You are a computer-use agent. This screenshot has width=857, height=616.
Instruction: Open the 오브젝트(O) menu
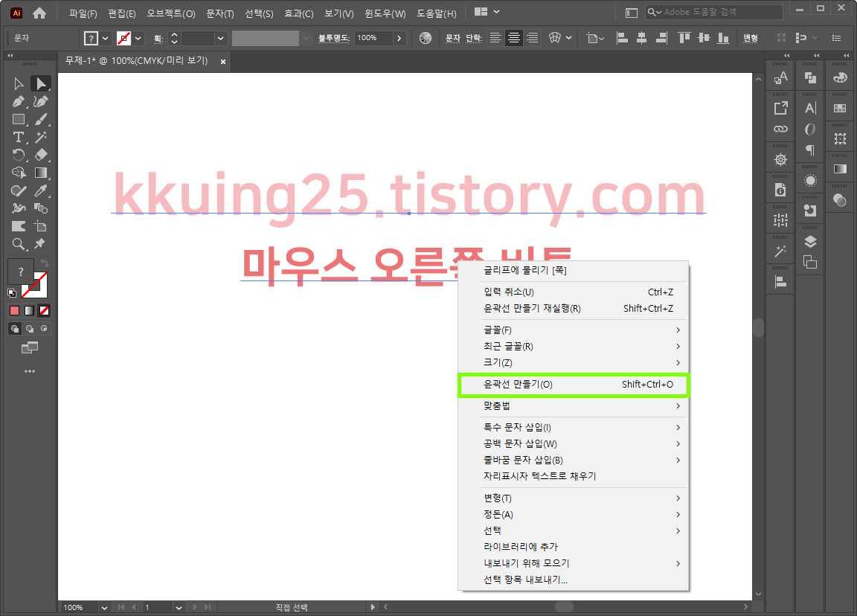[171, 13]
